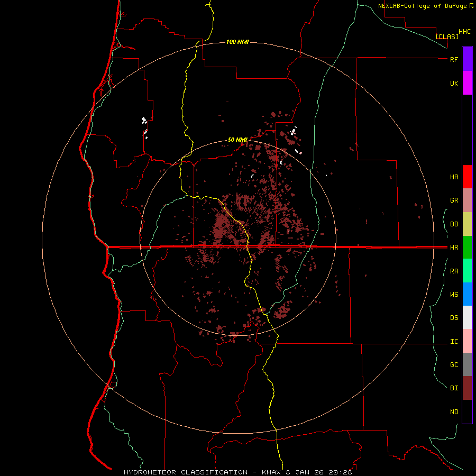This screenshot has height=476, width=476.
Task: Select the GR salmon legend swatch
Action: [467, 200]
